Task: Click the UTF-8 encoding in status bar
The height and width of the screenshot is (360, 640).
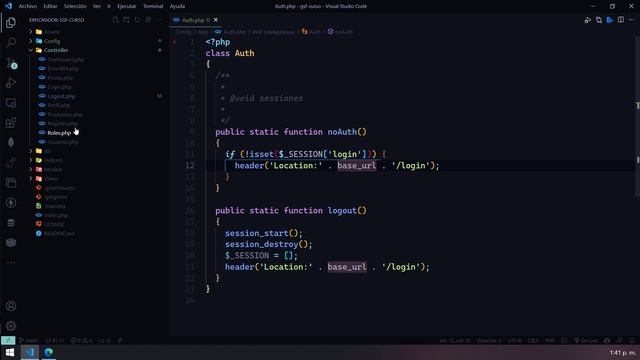Action: click(x=514, y=340)
